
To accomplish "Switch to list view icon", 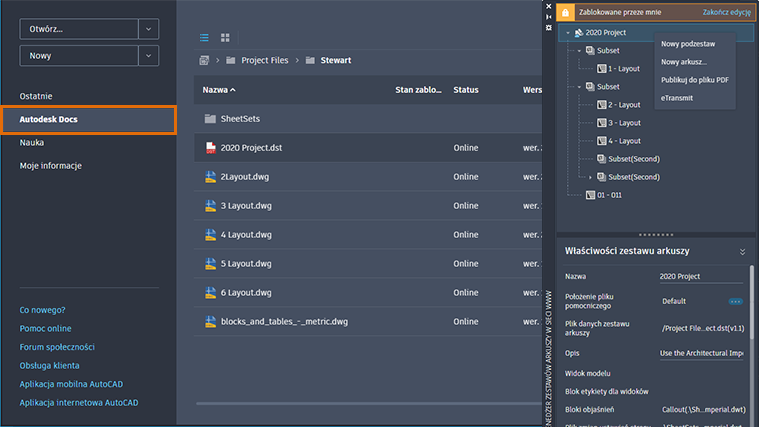I will [x=204, y=37].
